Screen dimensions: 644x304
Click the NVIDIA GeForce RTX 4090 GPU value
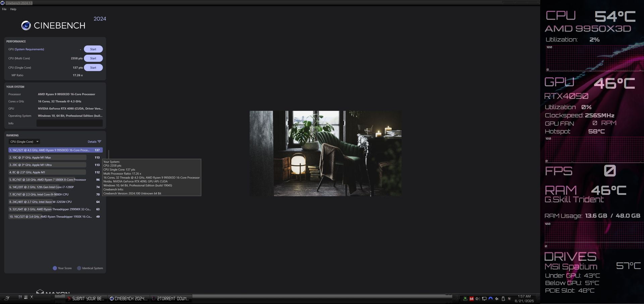[70, 108]
